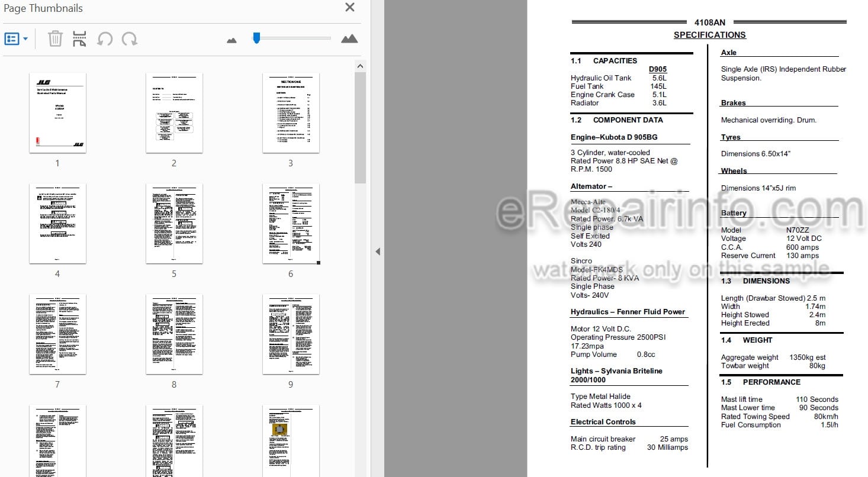The image size is (868, 477).
Task: Enlarge thumbnails with large mountain icon
Action: 349,39
